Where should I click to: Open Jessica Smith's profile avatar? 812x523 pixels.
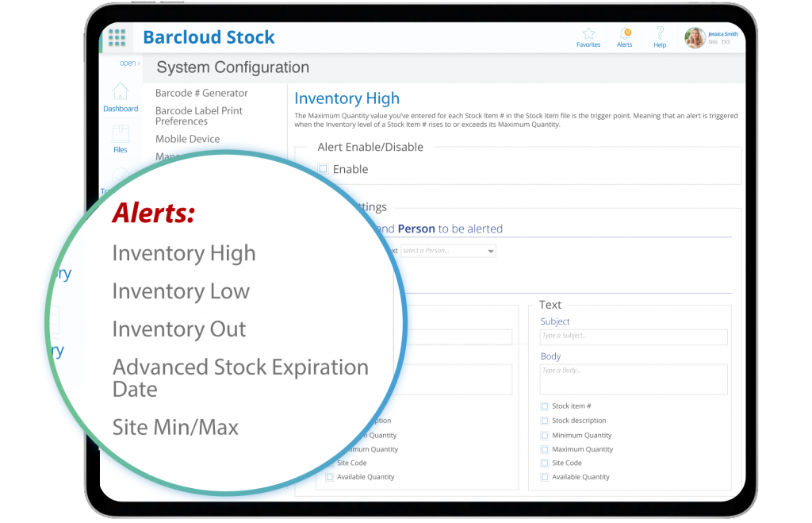coord(695,38)
